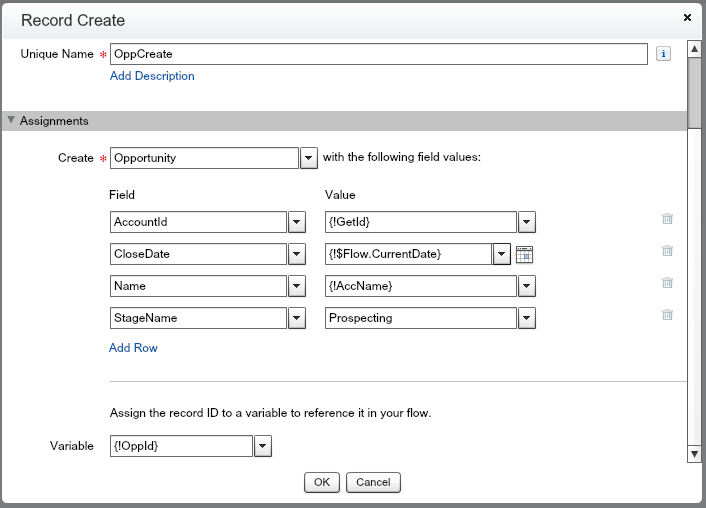Open the Prospecting value dropdown
The height and width of the screenshot is (508, 706).
528,318
